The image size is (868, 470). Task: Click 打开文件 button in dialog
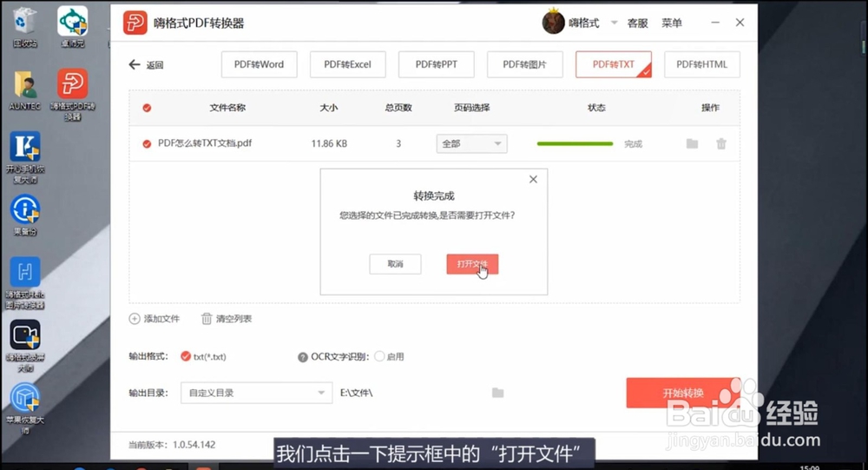[x=472, y=264]
